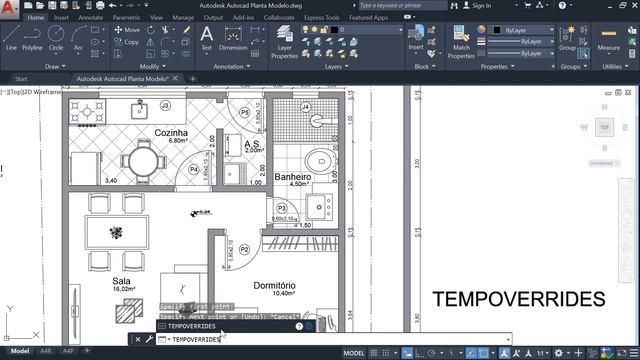Click the Dimension tool
Screen dimensions: 640x360
click(x=233, y=38)
